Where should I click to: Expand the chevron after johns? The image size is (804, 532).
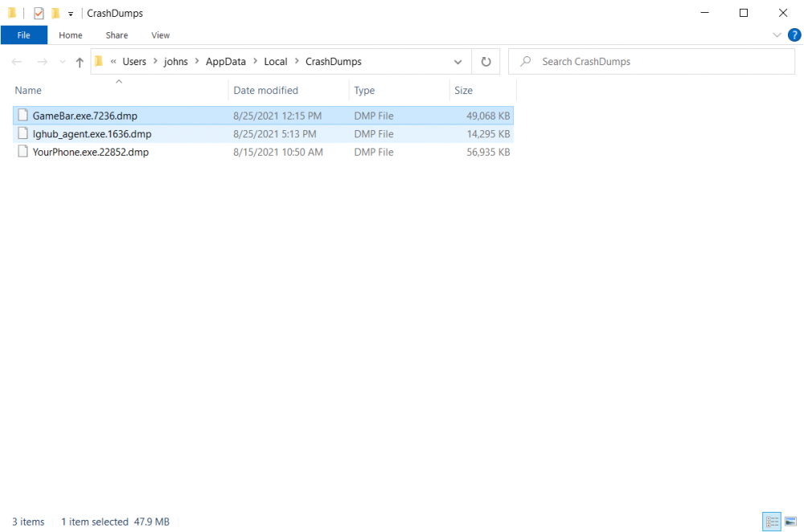pos(197,61)
